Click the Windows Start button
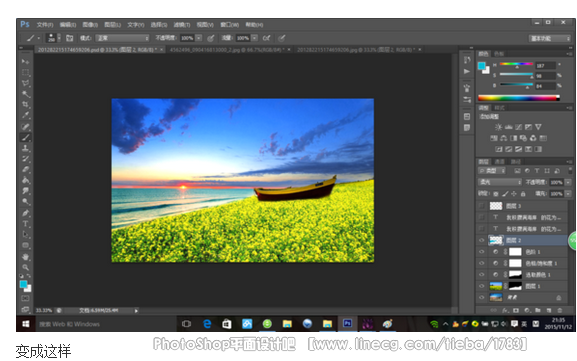 point(25,324)
